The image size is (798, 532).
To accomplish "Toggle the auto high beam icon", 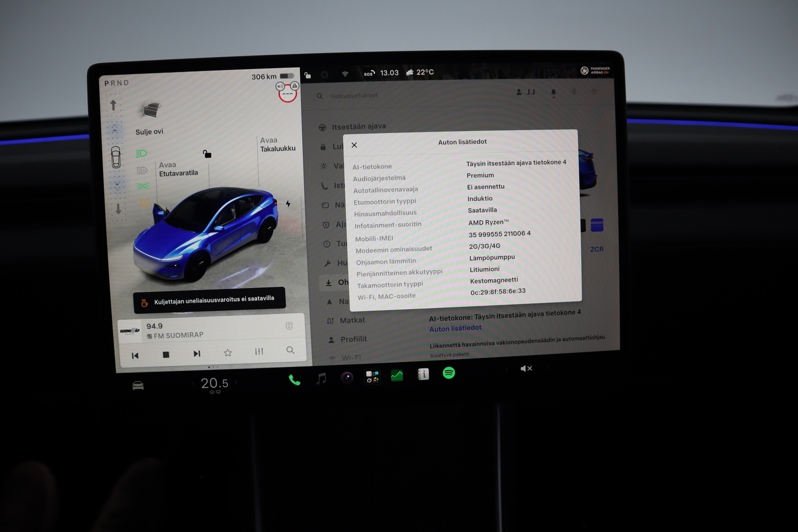I will click(x=142, y=170).
